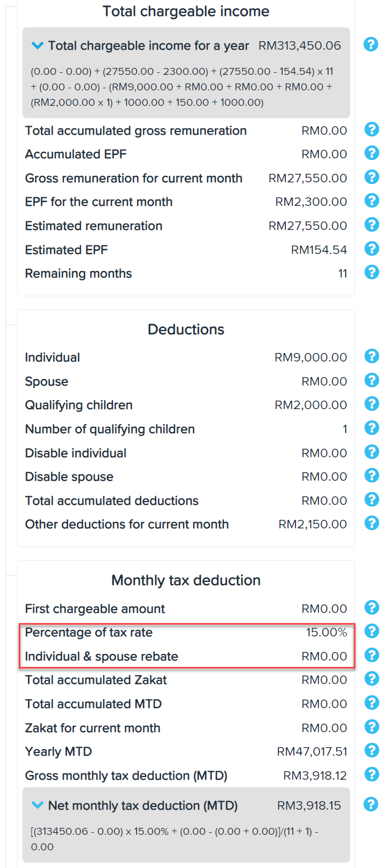Show help for Individual deduction

coord(371,356)
